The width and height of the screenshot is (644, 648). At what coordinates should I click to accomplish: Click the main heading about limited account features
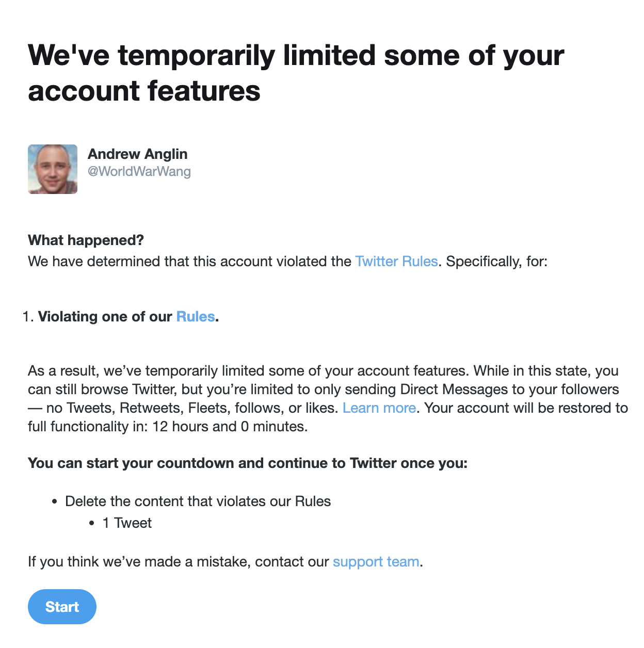(296, 73)
